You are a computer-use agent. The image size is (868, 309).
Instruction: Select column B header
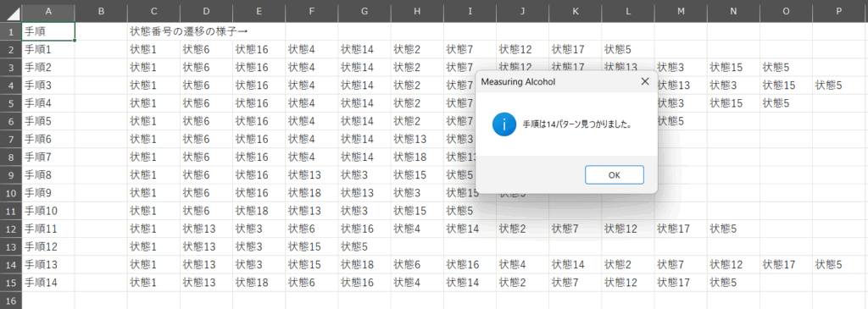pyautogui.click(x=101, y=12)
